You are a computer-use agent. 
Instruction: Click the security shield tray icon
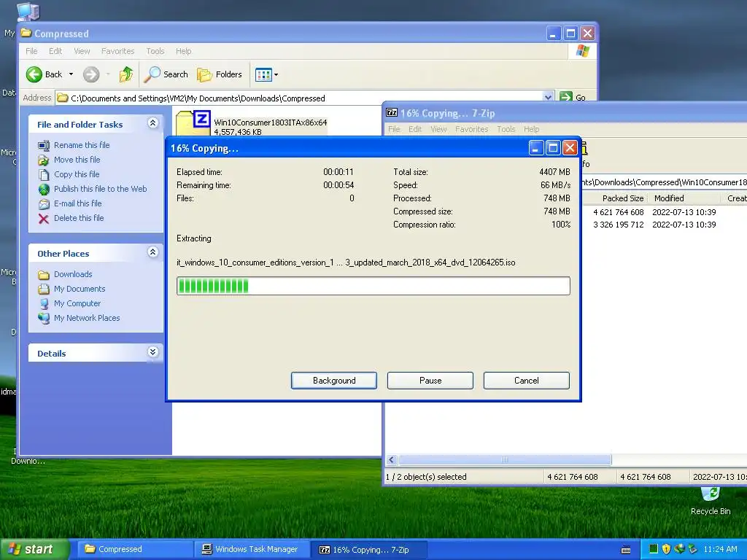click(666, 549)
